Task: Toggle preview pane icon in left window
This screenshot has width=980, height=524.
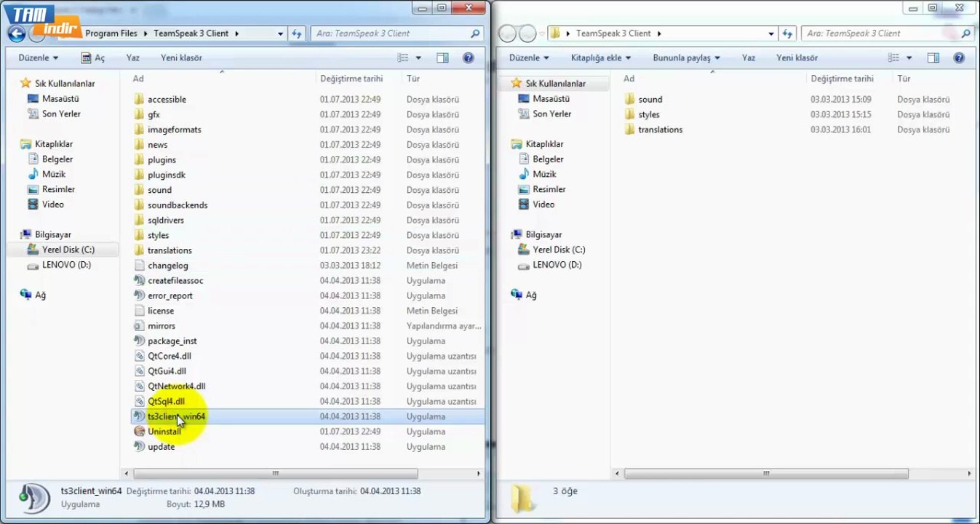Action: [442, 57]
